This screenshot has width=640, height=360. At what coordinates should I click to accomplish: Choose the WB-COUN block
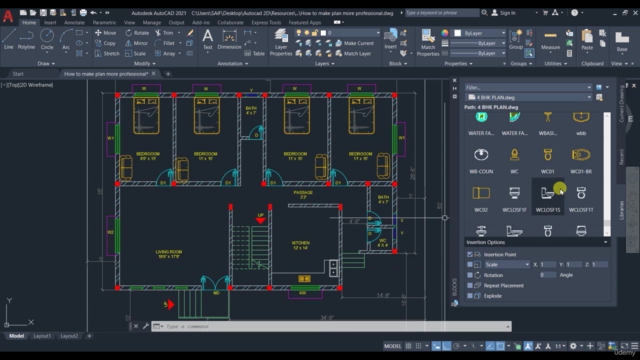(481, 159)
